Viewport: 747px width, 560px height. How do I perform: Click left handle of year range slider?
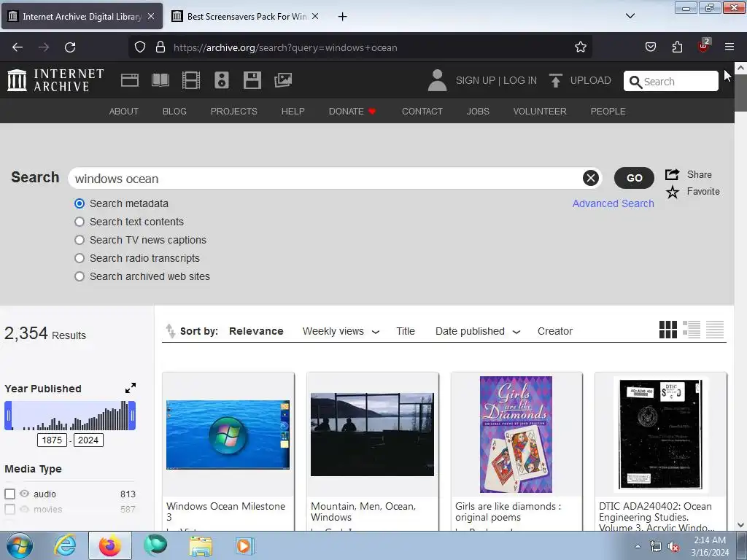point(8,416)
